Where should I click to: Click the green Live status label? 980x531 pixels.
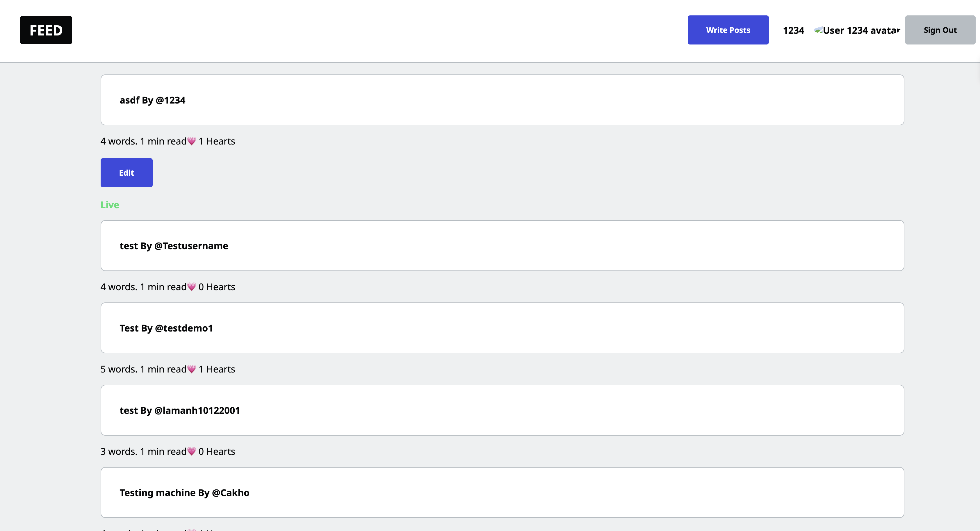(110, 205)
